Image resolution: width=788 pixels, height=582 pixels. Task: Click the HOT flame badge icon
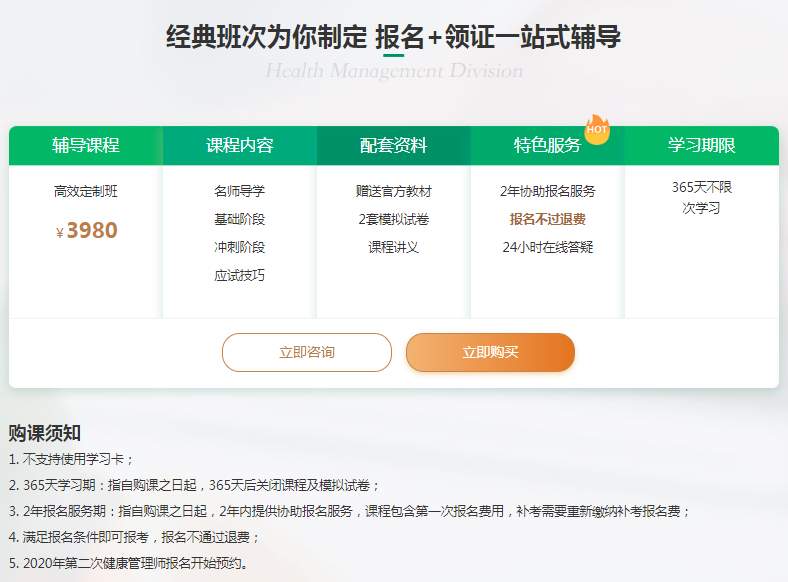[x=597, y=129]
